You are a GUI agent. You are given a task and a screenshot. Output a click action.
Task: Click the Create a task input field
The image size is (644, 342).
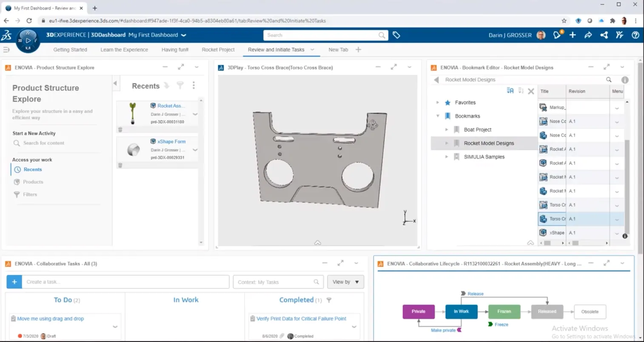click(125, 282)
